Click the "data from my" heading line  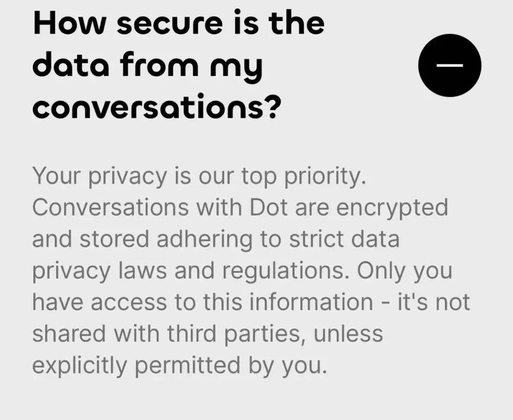pos(148,66)
